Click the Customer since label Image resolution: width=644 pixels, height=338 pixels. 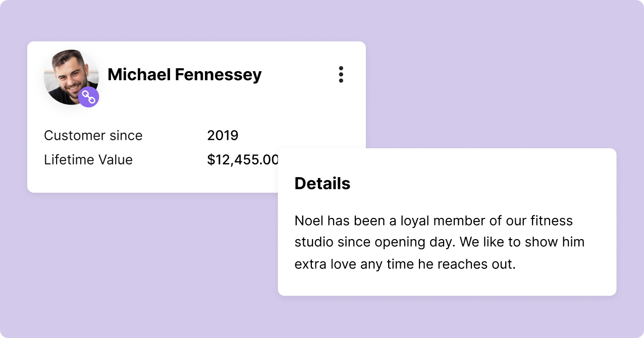pyautogui.click(x=93, y=135)
